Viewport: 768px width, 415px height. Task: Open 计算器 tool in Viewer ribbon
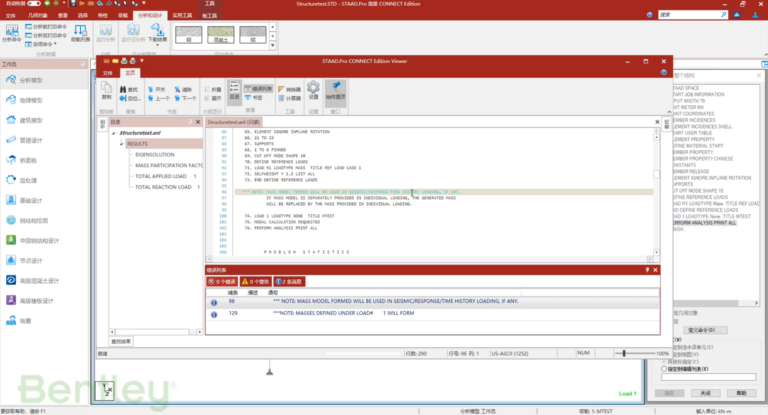pyautogui.click(x=289, y=98)
